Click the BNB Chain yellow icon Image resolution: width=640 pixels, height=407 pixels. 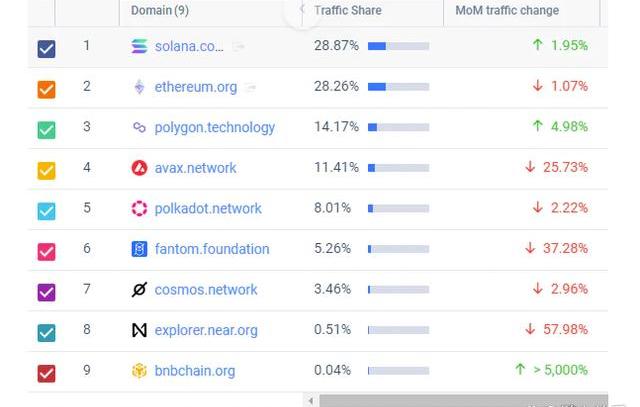139,371
